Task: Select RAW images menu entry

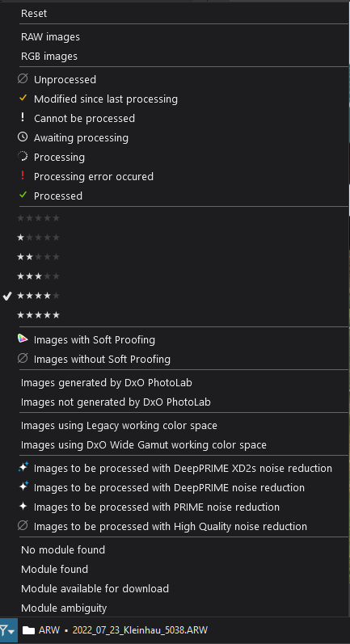Action: (x=51, y=37)
